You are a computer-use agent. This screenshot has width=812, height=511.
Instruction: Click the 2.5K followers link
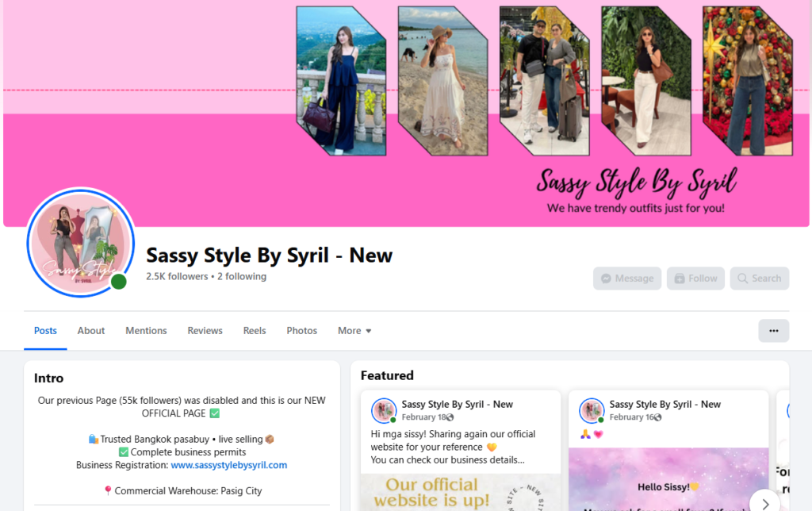pos(177,277)
